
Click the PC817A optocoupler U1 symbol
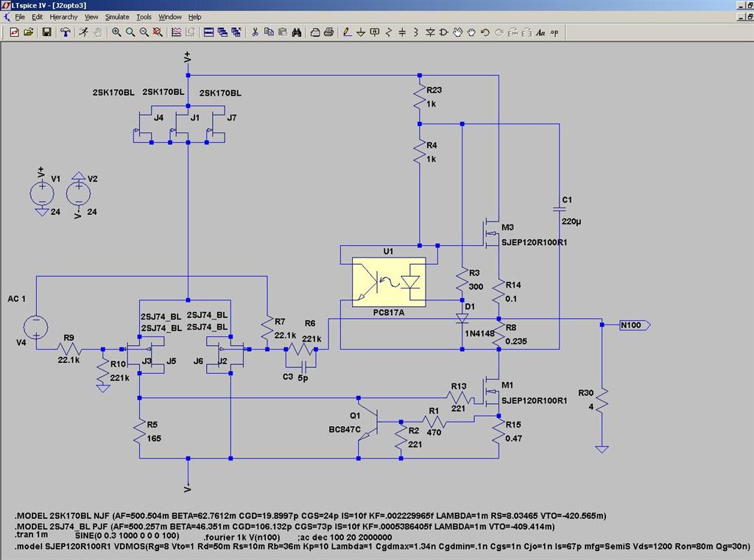click(x=389, y=282)
